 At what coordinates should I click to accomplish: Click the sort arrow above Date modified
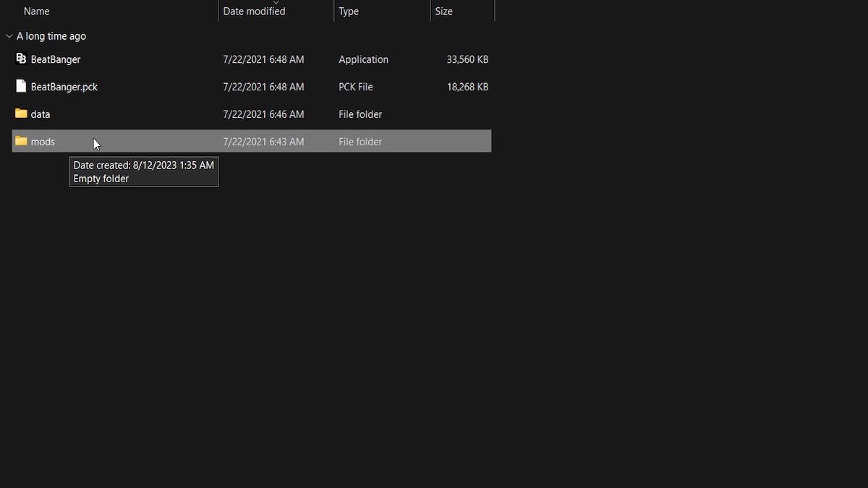276,3
